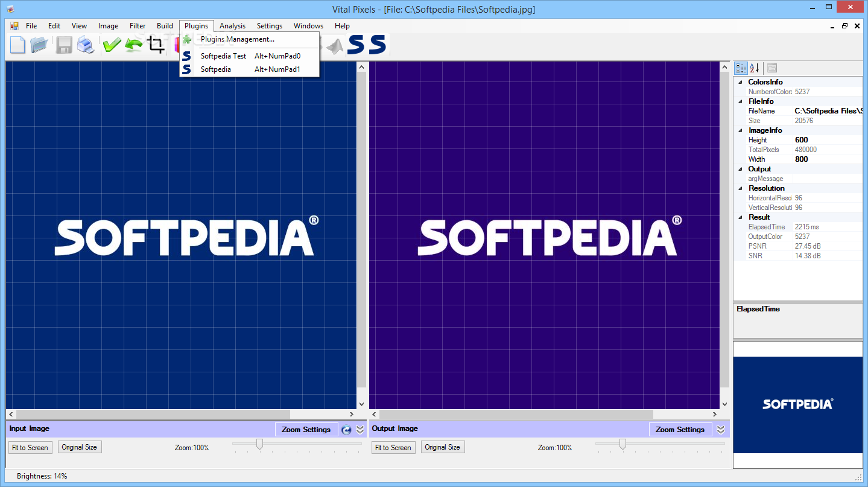Click the green Undo arrow icon

134,45
